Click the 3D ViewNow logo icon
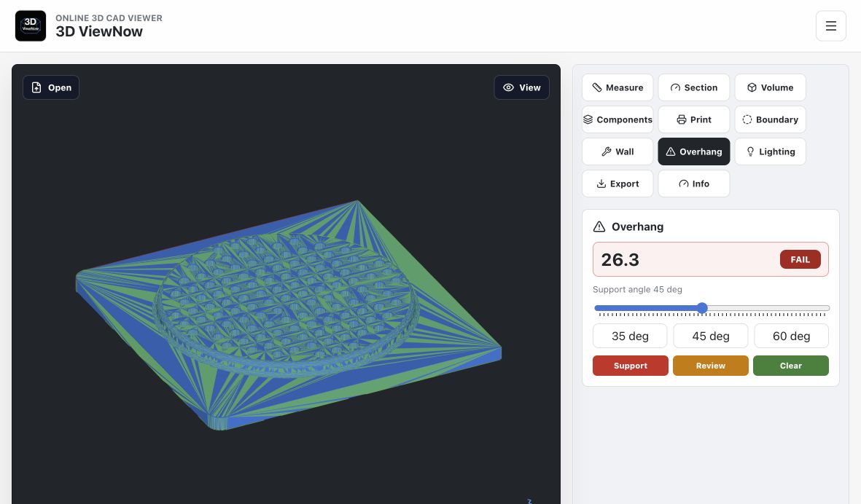 click(30, 25)
